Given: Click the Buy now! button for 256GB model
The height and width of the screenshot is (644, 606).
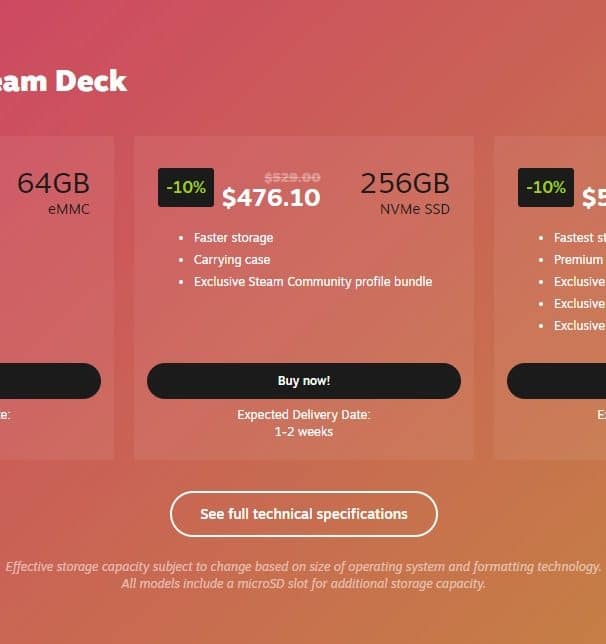Looking at the screenshot, I should click(x=304, y=381).
